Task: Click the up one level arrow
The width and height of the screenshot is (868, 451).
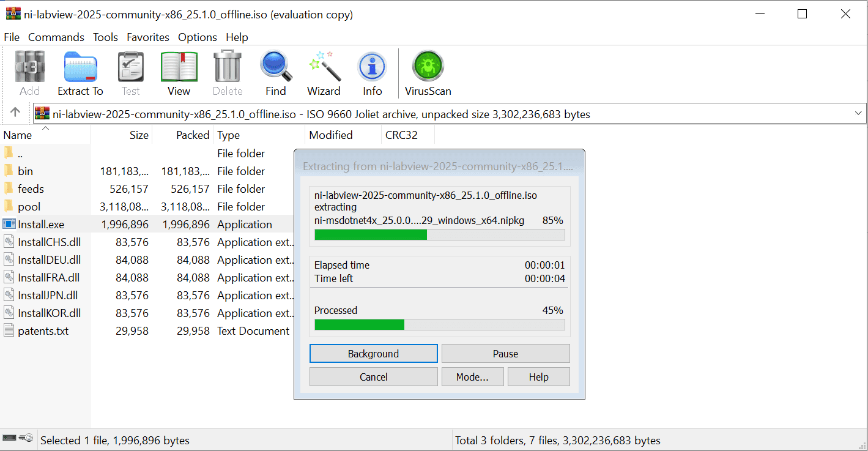Action: 15,113
